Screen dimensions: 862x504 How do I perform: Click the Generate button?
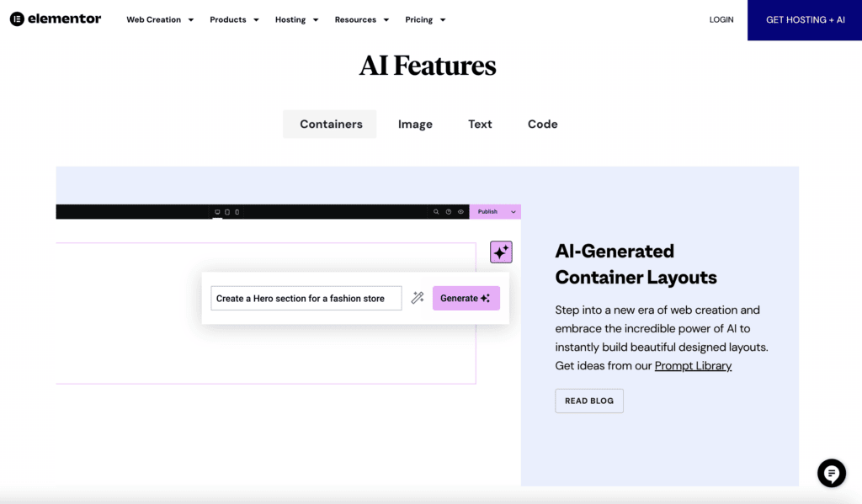[x=466, y=298]
